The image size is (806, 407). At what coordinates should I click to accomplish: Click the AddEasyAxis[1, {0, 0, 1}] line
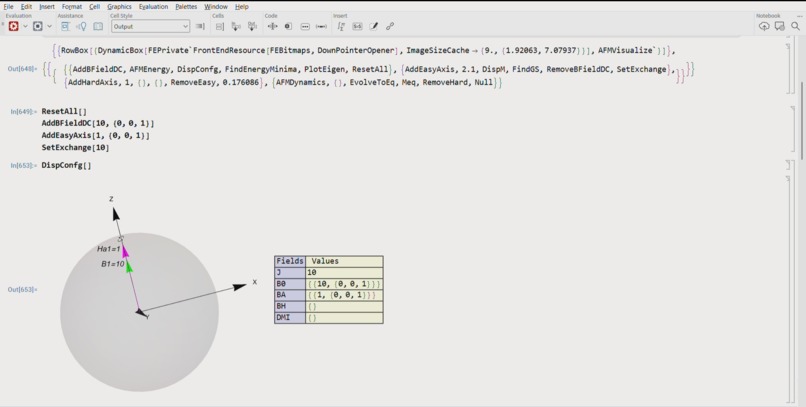pyautogui.click(x=96, y=136)
